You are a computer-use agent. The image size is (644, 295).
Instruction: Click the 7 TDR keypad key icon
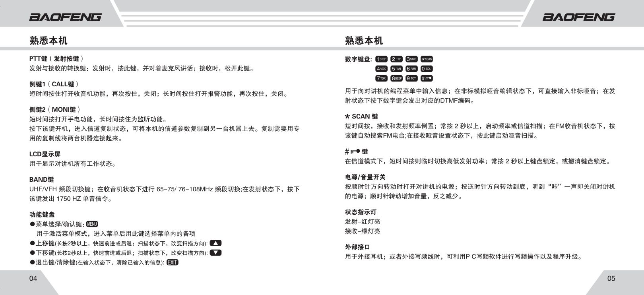tap(381, 78)
